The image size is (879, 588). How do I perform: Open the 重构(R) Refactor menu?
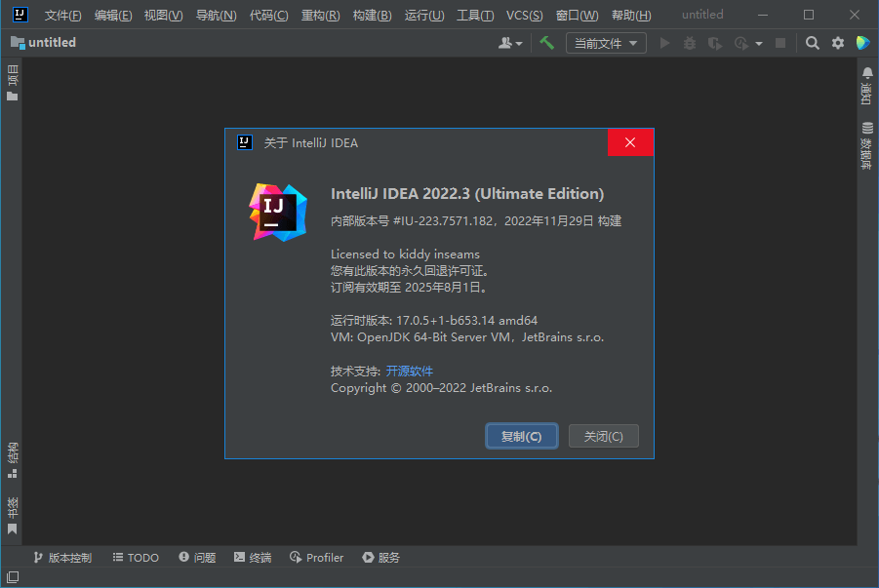(x=321, y=15)
